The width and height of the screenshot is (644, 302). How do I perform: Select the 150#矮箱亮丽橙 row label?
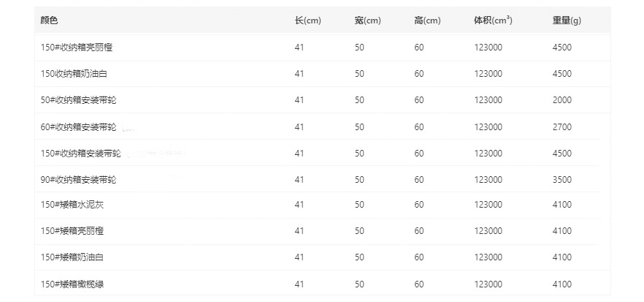[72, 231]
